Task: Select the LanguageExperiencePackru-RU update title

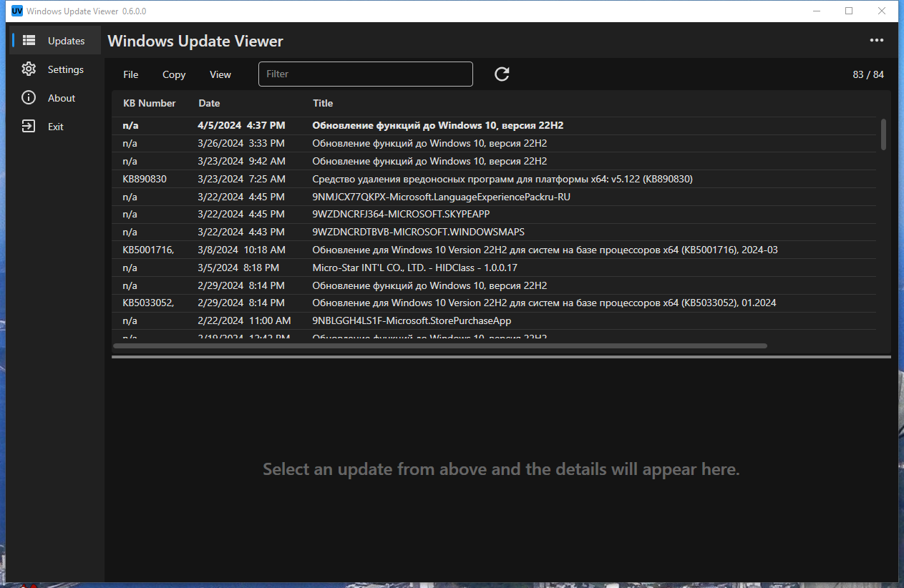Action: click(442, 197)
